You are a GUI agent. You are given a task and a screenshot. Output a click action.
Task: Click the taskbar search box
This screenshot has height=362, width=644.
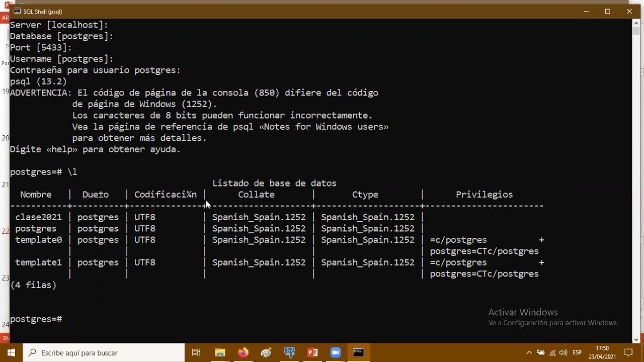coord(104,353)
